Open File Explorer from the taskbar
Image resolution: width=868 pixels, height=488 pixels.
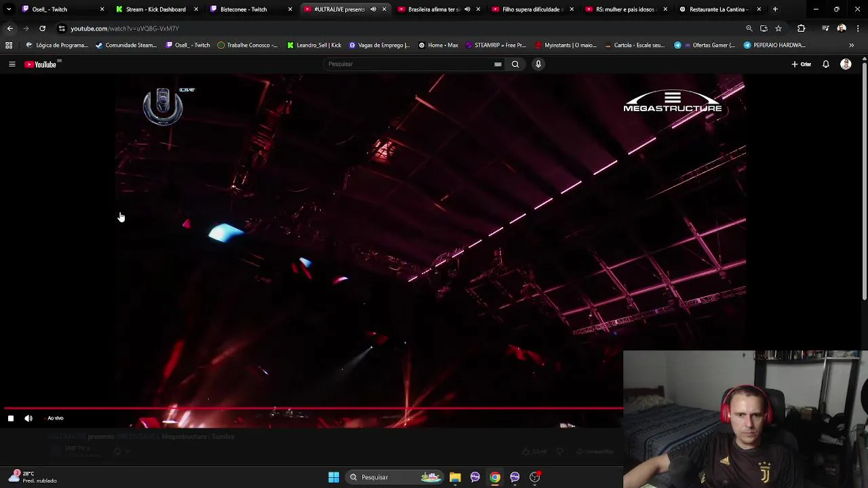pos(455,477)
